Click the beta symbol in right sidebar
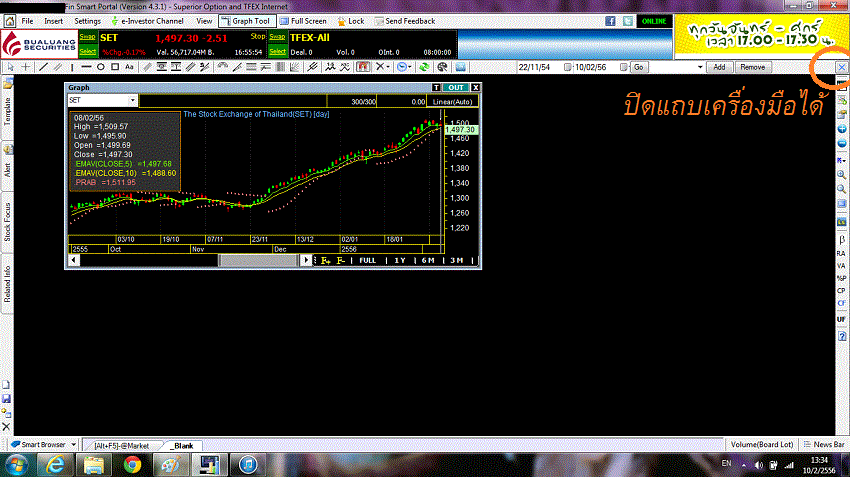The image size is (850, 477). click(841, 239)
